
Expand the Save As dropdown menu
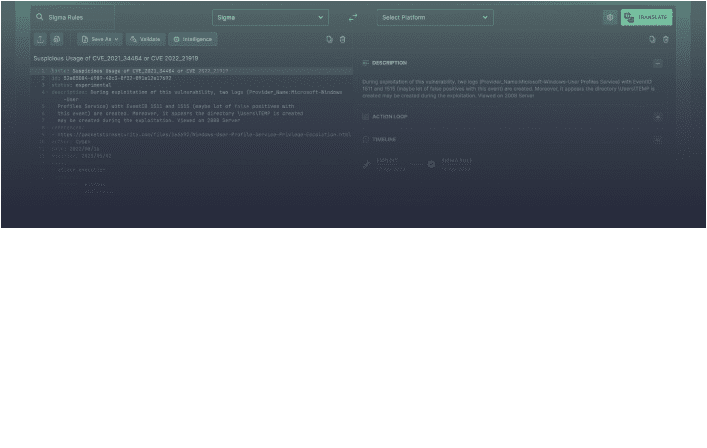(x=101, y=39)
